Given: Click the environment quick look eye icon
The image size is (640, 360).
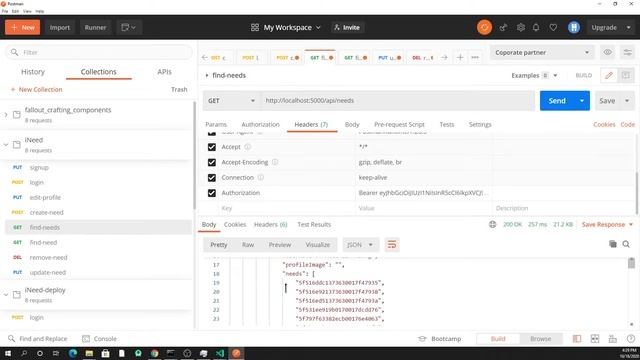Looking at the screenshot, I should [x=607, y=52].
